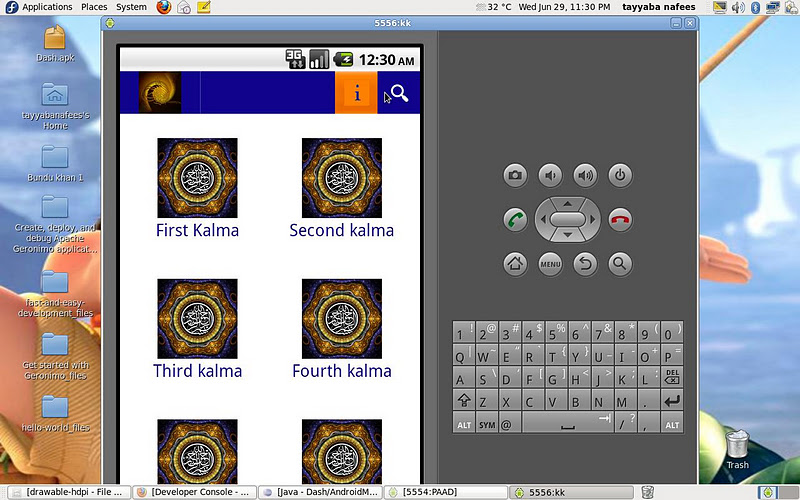
Task: Tap the golden spiral logo in app header
Action: [x=160, y=92]
